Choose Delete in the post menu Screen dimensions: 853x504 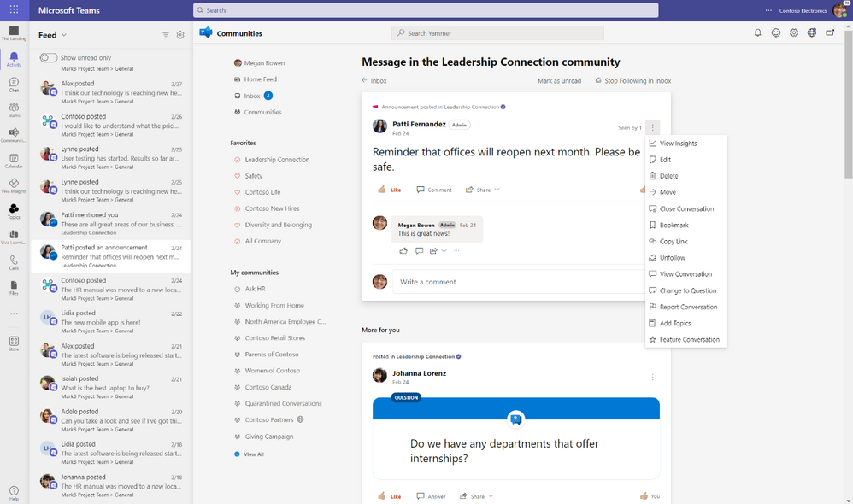click(686, 176)
